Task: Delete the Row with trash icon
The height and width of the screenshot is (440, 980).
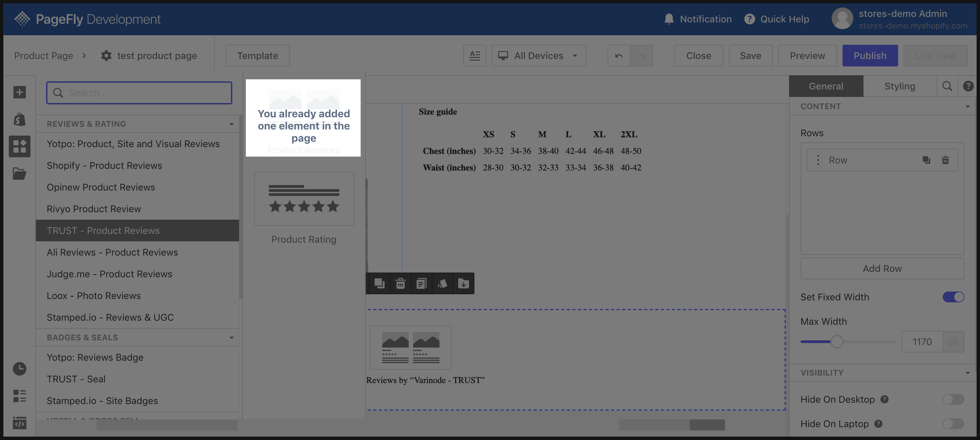Action: pos(945,160)
